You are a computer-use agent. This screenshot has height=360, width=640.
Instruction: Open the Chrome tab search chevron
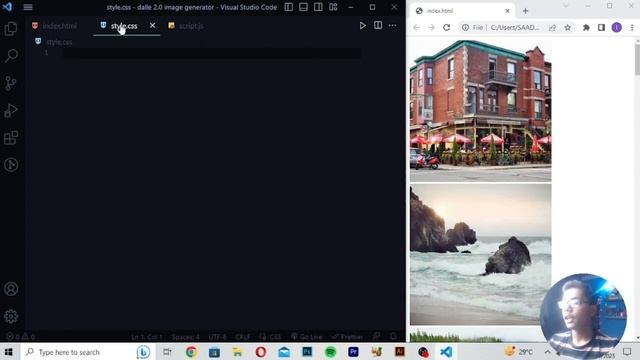tap(566, 6)
